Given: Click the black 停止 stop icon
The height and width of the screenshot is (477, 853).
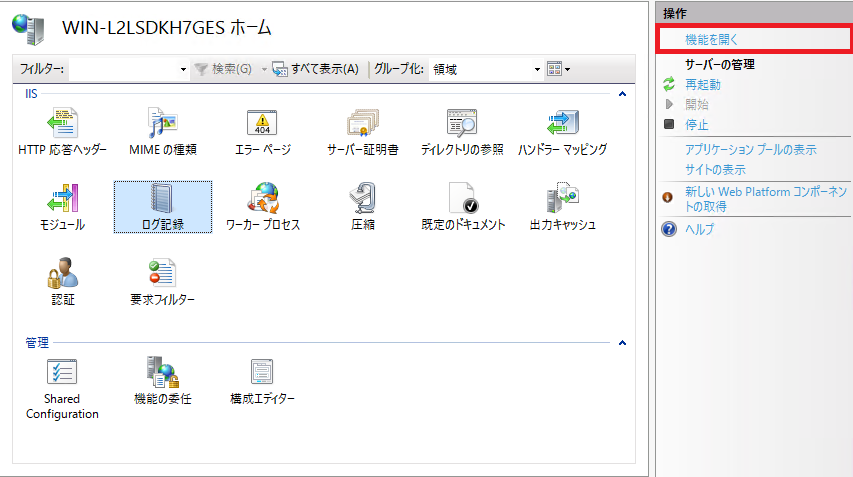Looking at the screenshot, I should (669, 124).
